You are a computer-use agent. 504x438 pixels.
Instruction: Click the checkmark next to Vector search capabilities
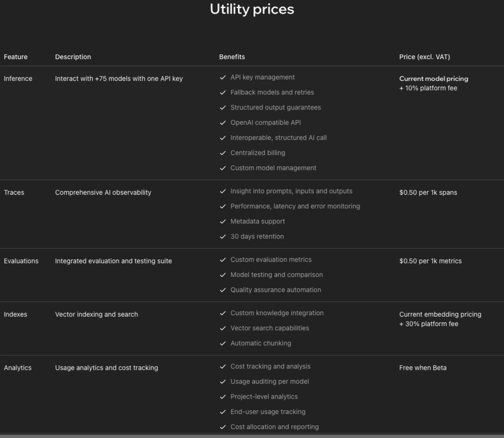(x=223, y=328)
